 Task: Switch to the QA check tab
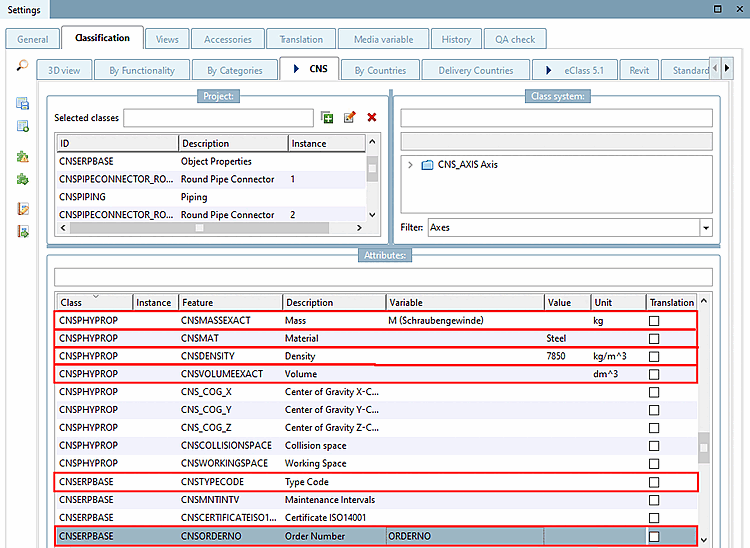[515, 39]
